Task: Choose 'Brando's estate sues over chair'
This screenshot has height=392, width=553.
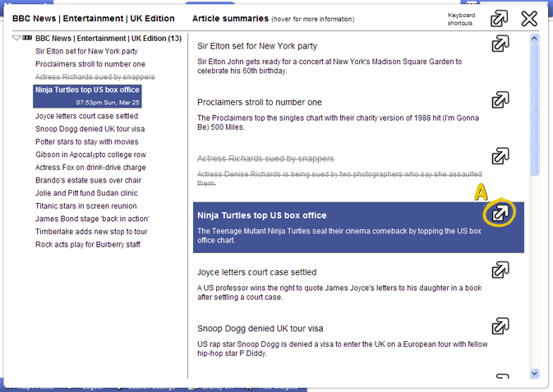Action: click(x=88, y=180)
